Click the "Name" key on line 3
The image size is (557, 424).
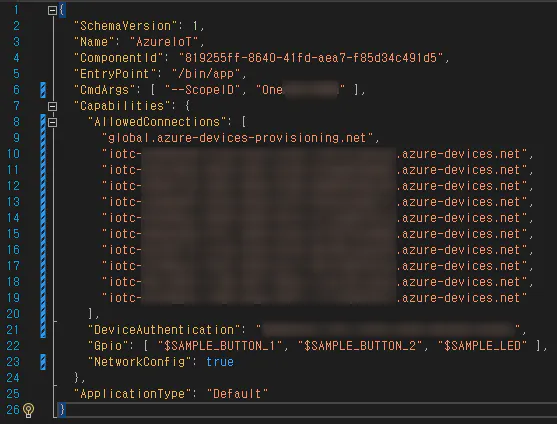[94, 42]
